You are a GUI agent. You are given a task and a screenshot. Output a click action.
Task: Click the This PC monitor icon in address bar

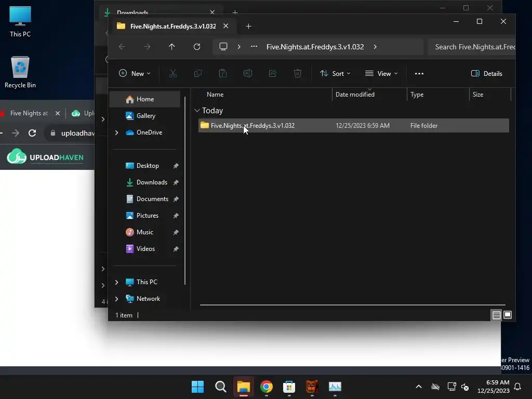tap(223, 46)
